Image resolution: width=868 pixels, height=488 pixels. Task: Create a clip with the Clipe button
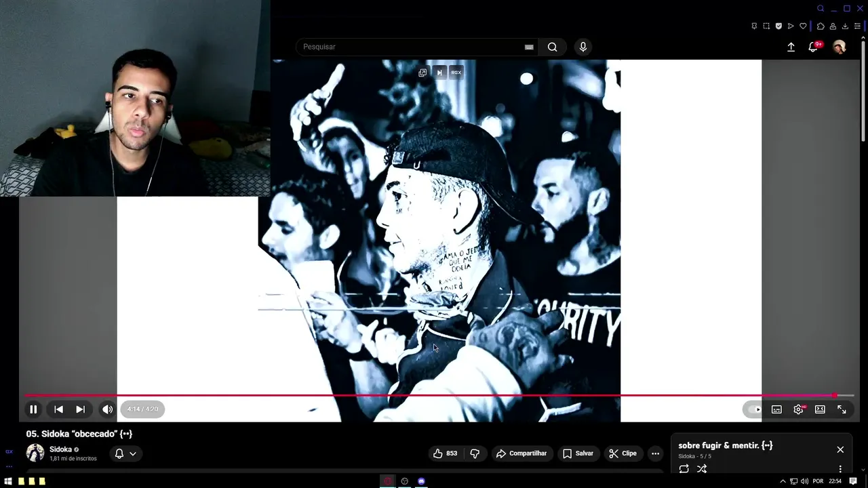623,453
